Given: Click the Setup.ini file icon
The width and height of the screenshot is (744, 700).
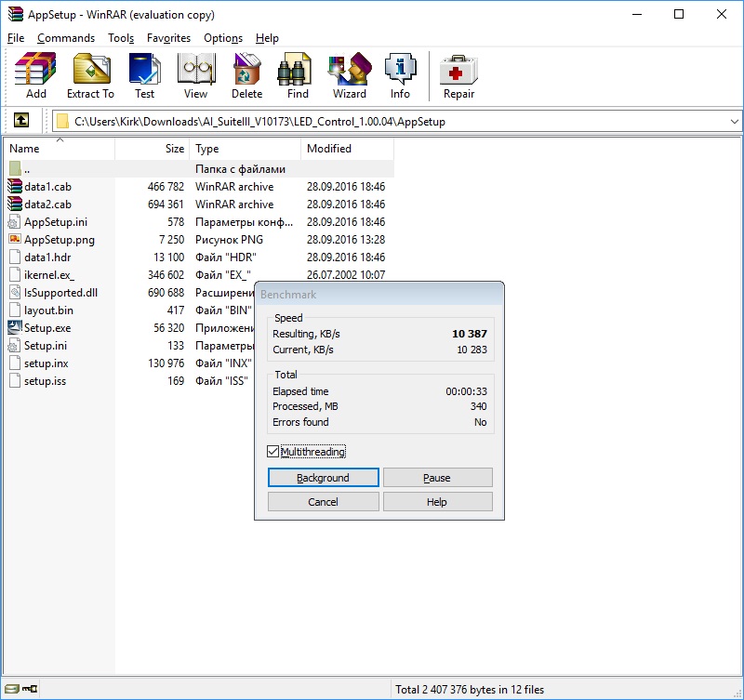Looking at the screenshot, I should pyautogui.click(x=15, y=346).
